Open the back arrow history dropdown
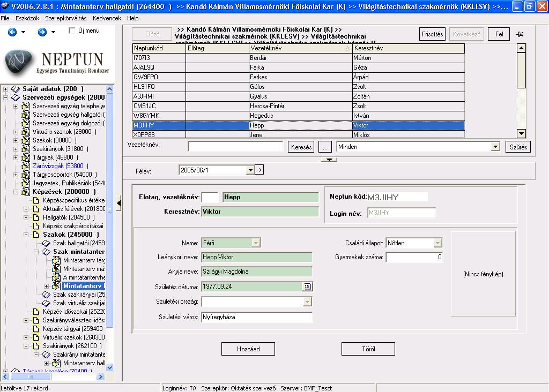 coord(24,32)
